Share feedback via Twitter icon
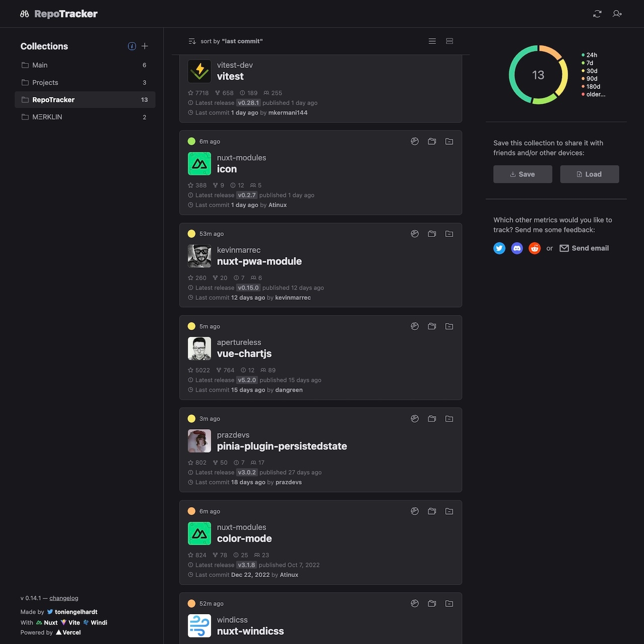 tap(499, 248)
